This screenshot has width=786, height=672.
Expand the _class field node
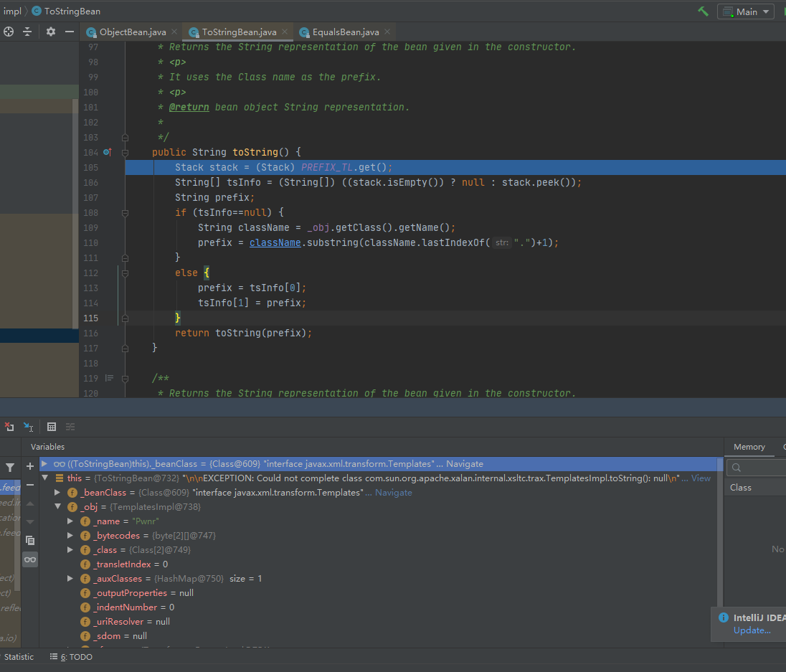click(x=71, y=550)
